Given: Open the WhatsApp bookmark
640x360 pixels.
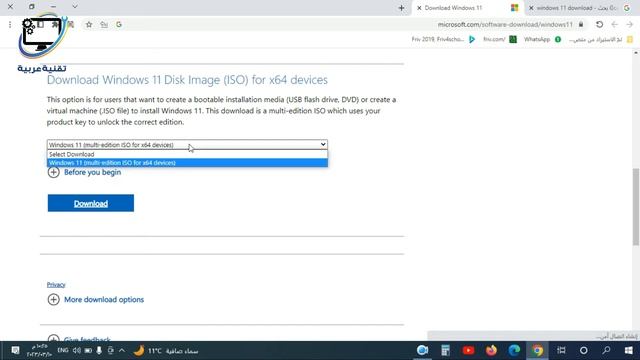Looking at the screenshot, I should 542,39.
